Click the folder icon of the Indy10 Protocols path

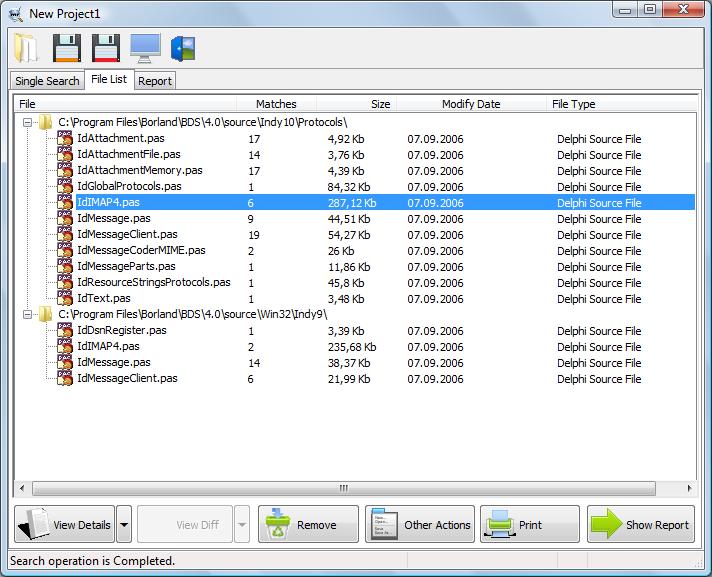46,123
